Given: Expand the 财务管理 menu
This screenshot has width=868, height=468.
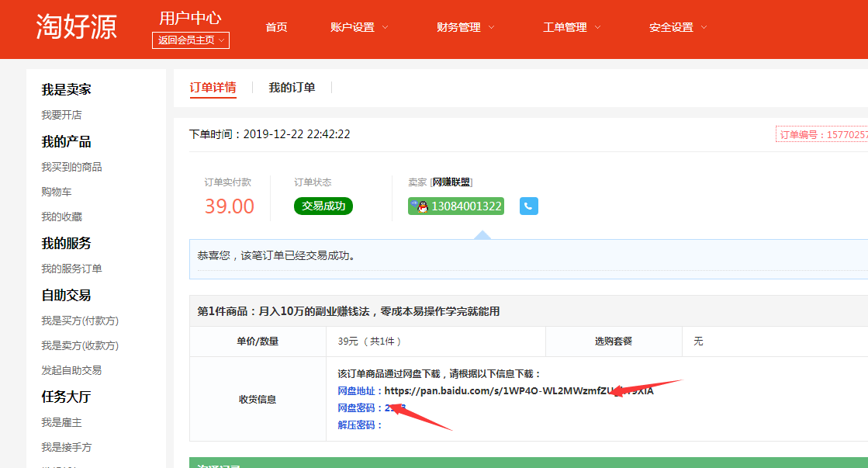Looking at the screenshot, I should pyautogui.click(x=465, y=27).
